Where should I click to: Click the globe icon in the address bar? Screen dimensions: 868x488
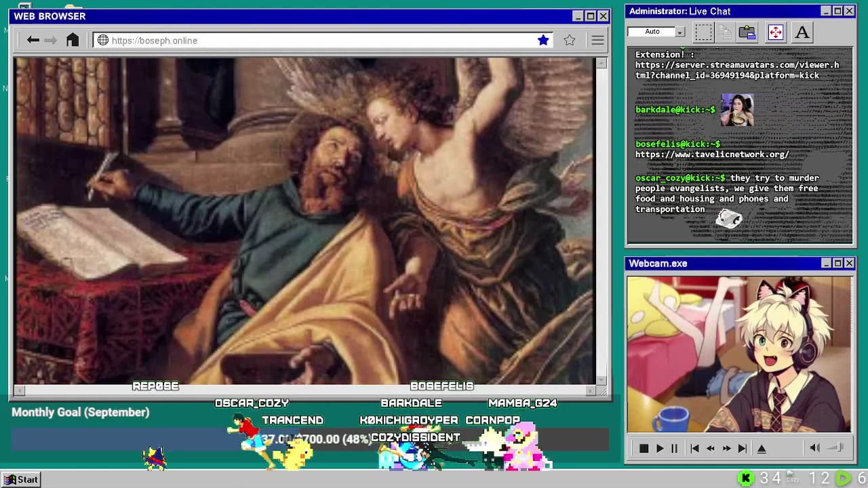(x=103, y=41)
